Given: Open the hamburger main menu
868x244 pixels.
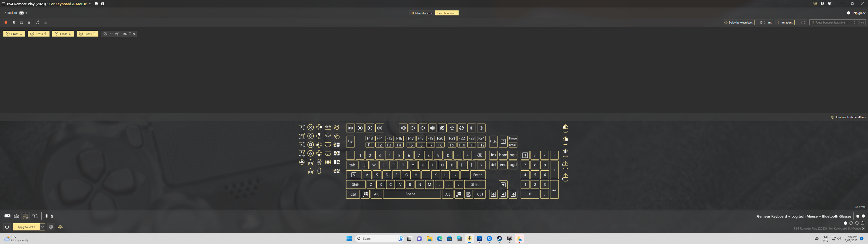Looking at the screenshot, I should (x=3, y=4).
